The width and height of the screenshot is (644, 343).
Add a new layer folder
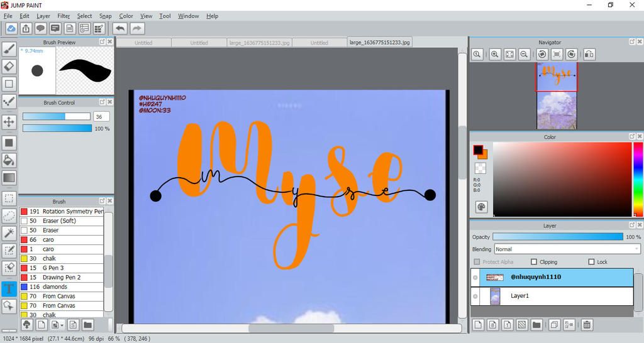click(536, 325)
